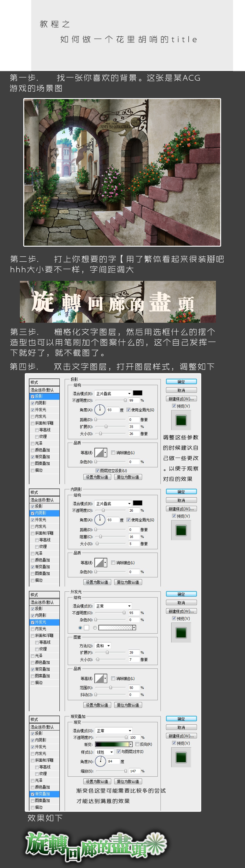
Task: Click the 缩放 slider in 渐变叠加 panel
Action: pyautogui.click(x=111, y=771)
